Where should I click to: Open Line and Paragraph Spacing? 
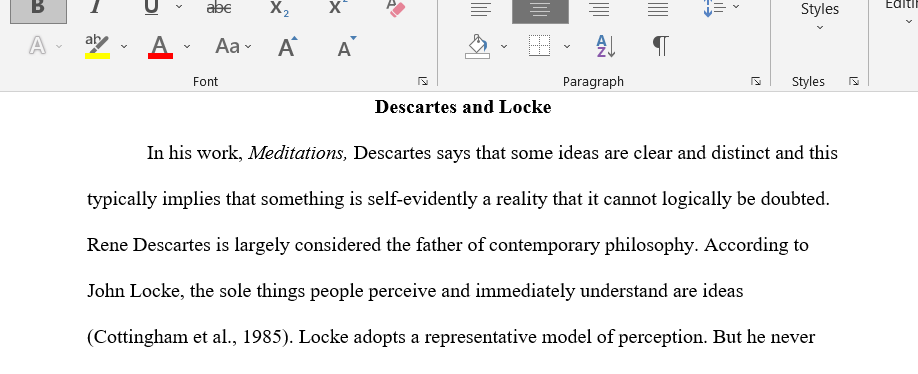[714, 8]
